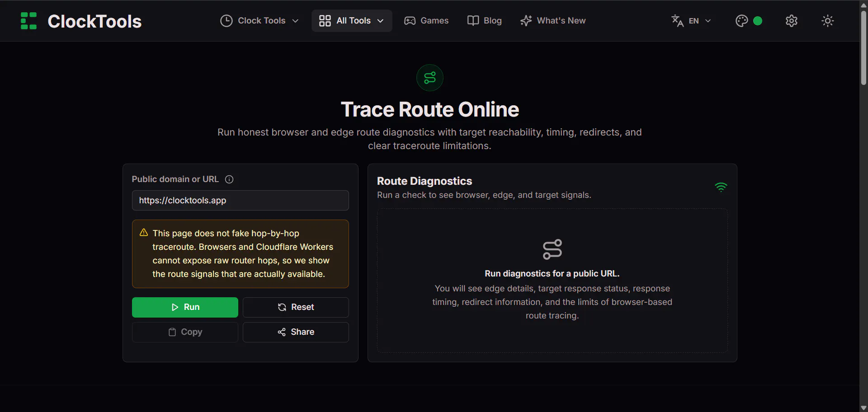Show info for Public domain or URL
The height and width of the screenshot is (412, 868).
(229, 179)
